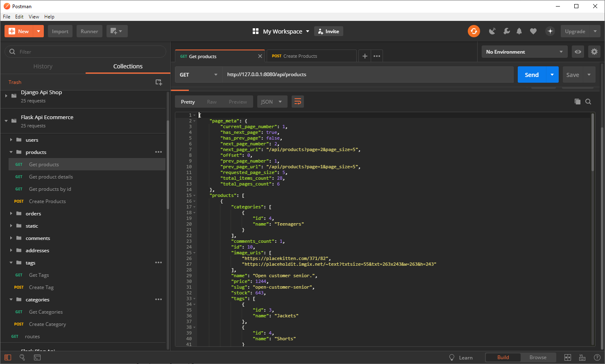Open the Trash link
Viewport: 605px width, 364px height.
[x=15, y=82]
